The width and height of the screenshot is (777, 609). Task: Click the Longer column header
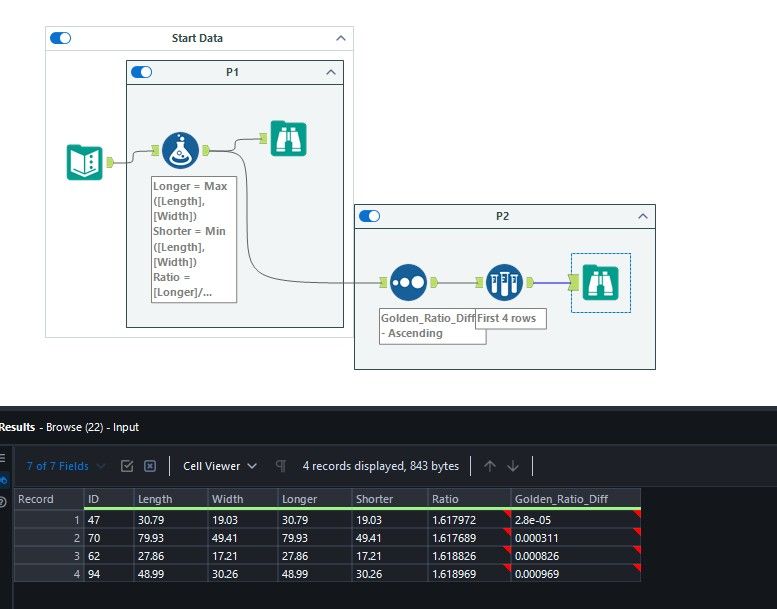315,499
